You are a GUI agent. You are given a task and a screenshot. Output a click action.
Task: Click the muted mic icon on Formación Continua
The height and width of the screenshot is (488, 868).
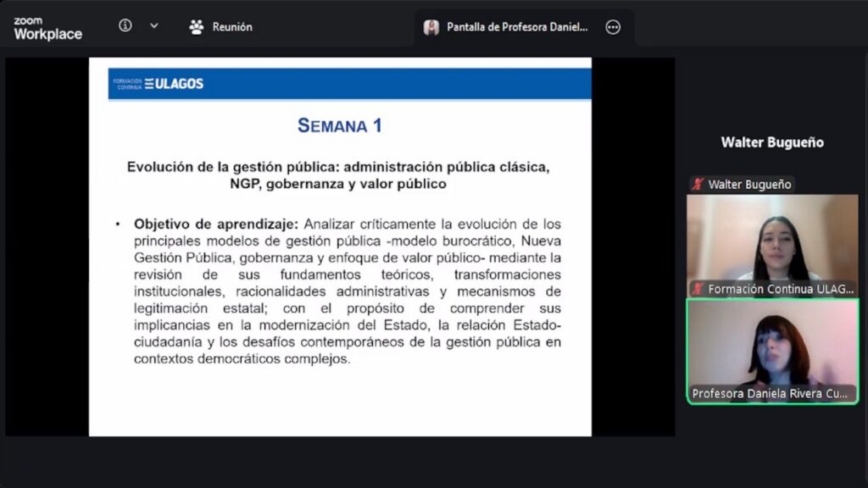(x=698, y=288)
